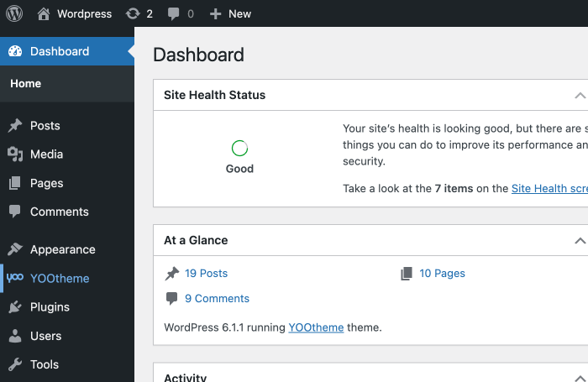This screenshot has height=382, width=588.
Task: Click the Activity panel heading
Action: coord(186,377)
